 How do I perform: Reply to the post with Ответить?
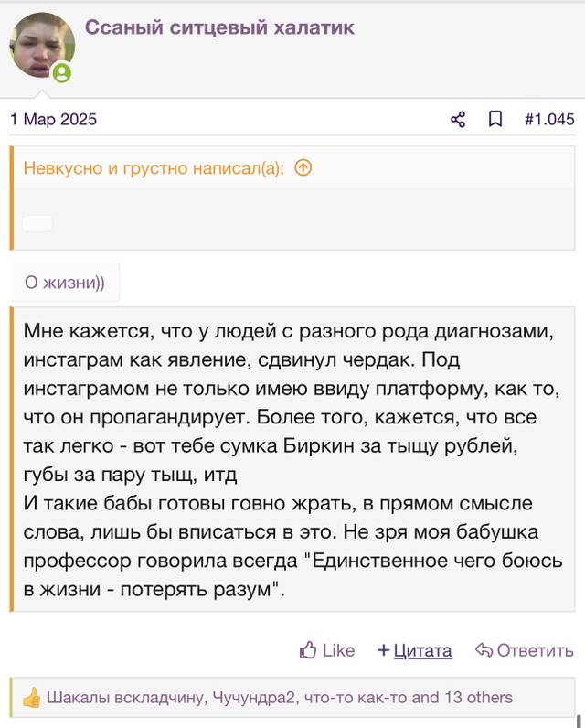coord(536,650)
